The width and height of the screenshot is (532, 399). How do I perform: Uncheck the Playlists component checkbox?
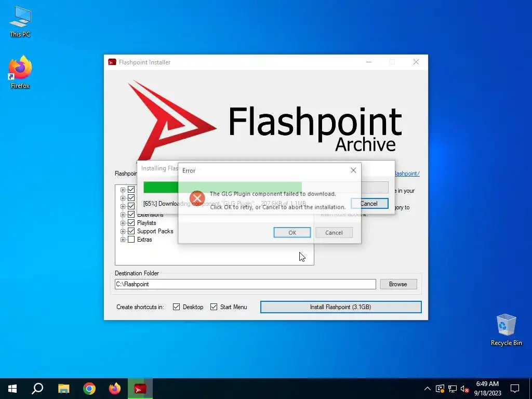131,223
